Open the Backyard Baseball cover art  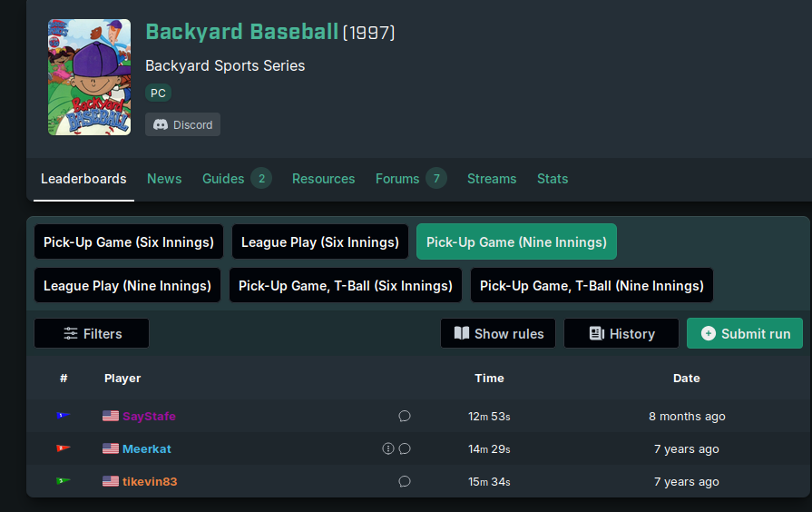[89, 77]
